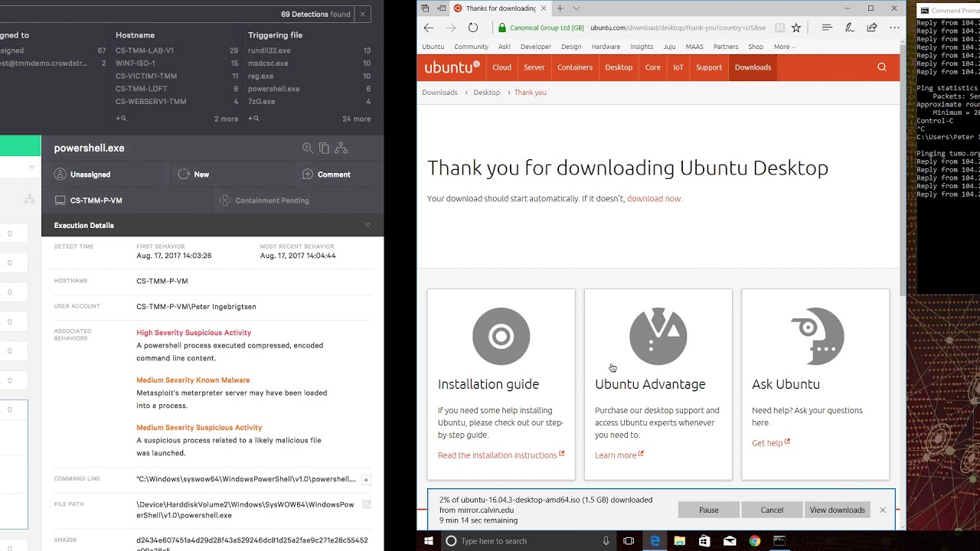Open the Desktop menu on ubuntu.com

pos(619,67)
